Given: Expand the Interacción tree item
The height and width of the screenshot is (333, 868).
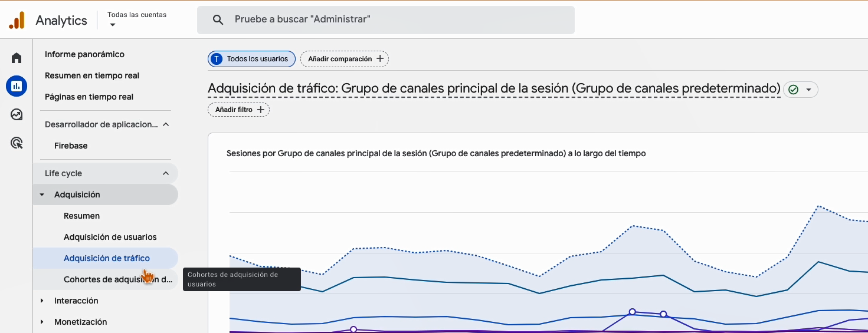Looking at the screenshot, I should pyautogui.click(x=42, y=301).
